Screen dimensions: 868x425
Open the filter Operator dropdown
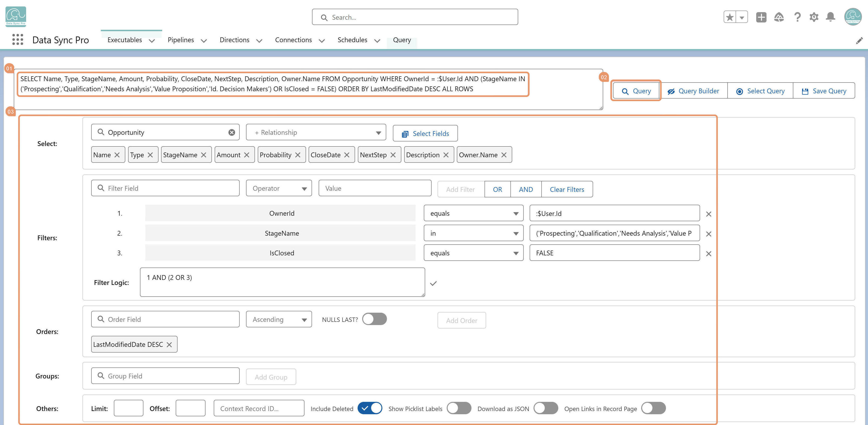tap(279, 188)
